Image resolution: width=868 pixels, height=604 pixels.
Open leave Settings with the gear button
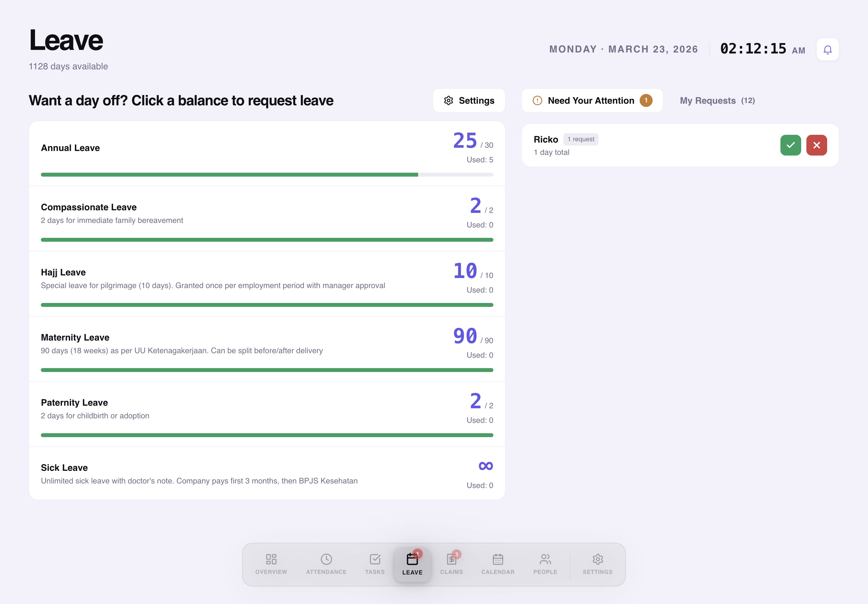[x=469, y=100]
